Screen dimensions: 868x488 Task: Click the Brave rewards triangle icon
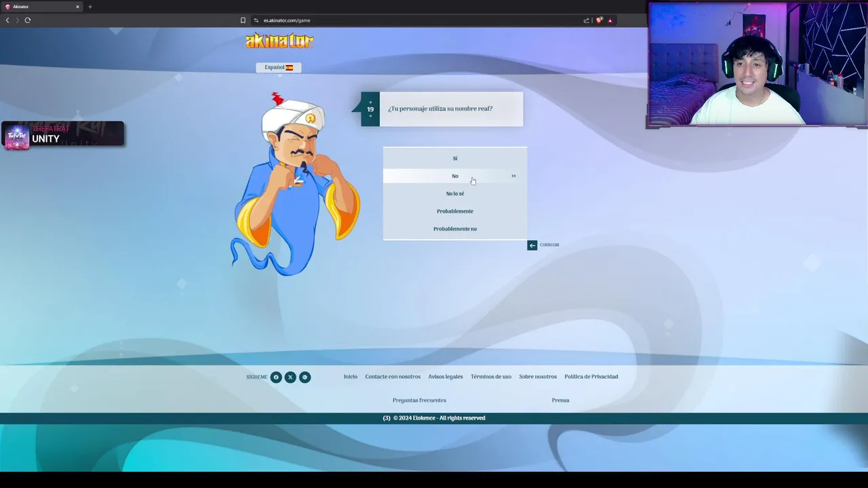(610, 20)
